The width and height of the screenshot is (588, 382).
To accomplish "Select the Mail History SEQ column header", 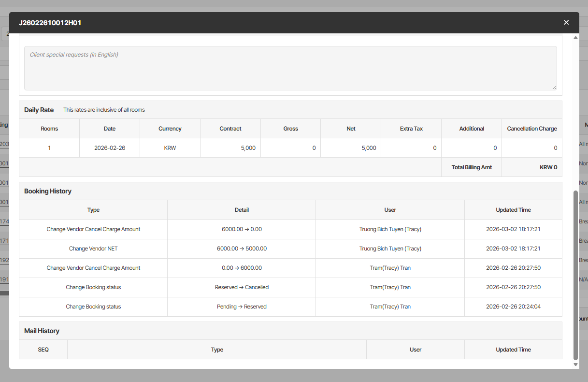I will 43,350.
